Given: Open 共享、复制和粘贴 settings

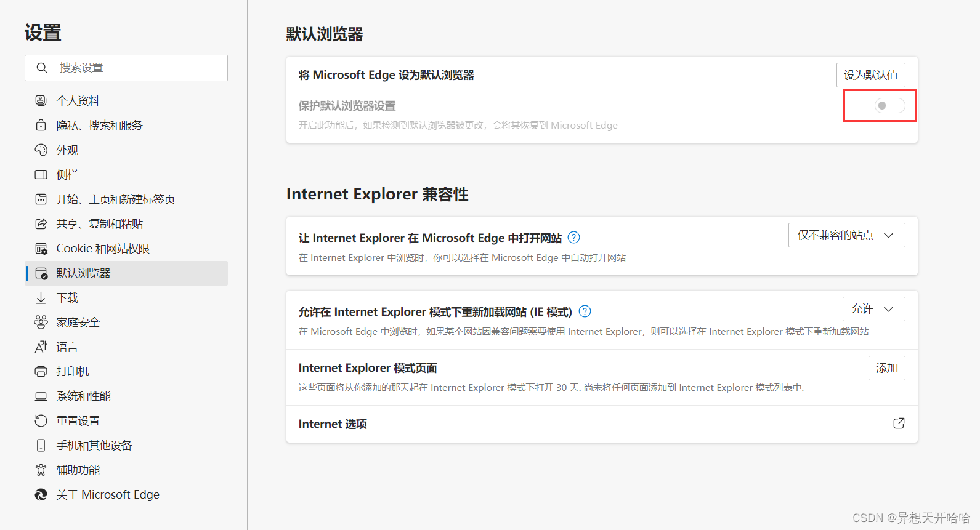Looking at the screenshot, I should pyautogui.click(x=126, y=223).
